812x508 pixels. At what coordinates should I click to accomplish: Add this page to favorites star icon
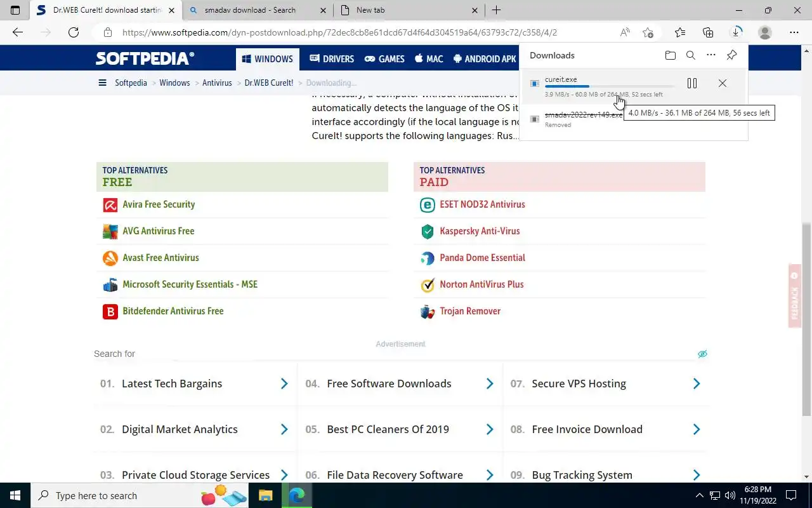coord(648,32)
